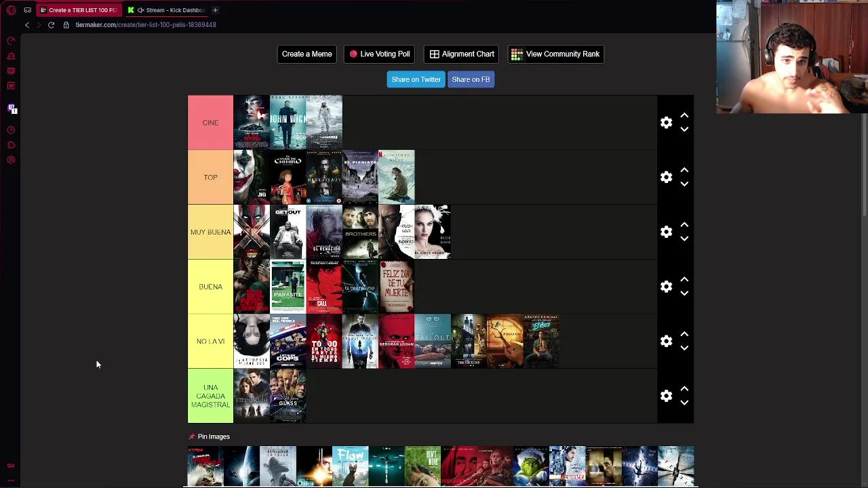Click the tiermaker.com address bar URL
This screenshot has width=868, height=488.
[146, 25]
